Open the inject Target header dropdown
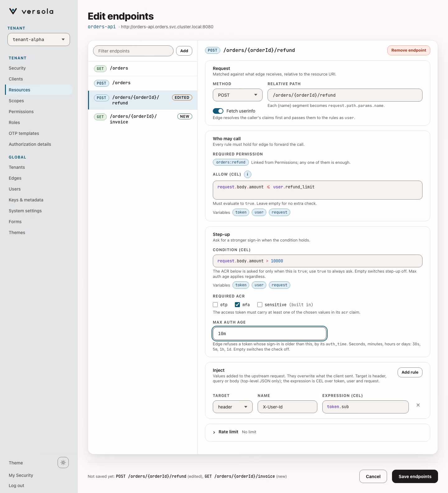 (x=233, y=407)
